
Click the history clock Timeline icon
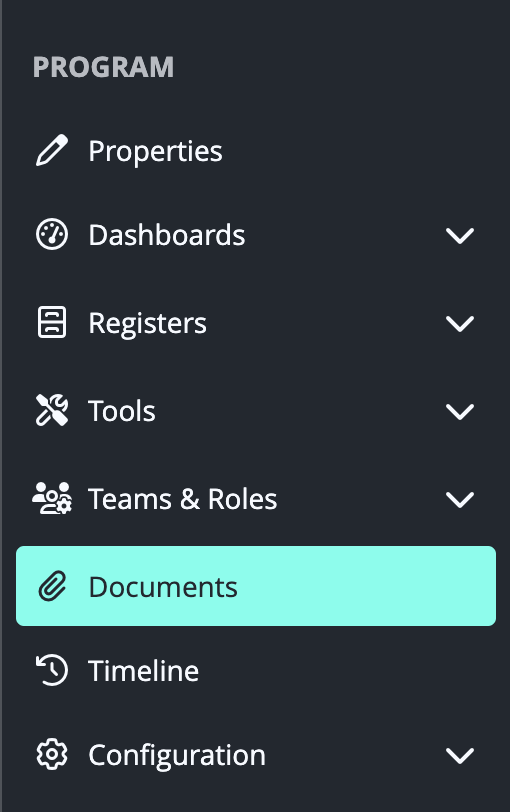[x=52, y=670]
